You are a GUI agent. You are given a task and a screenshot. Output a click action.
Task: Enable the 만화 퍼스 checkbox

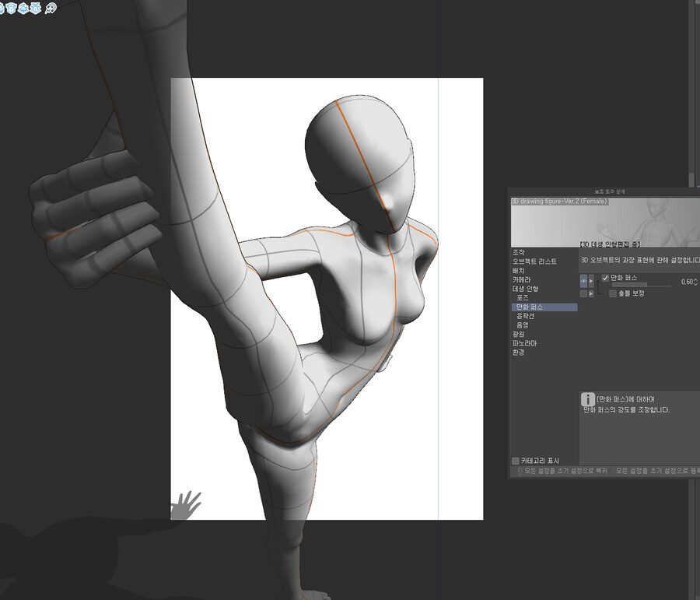pyautogui.click(x=606, y=278)
